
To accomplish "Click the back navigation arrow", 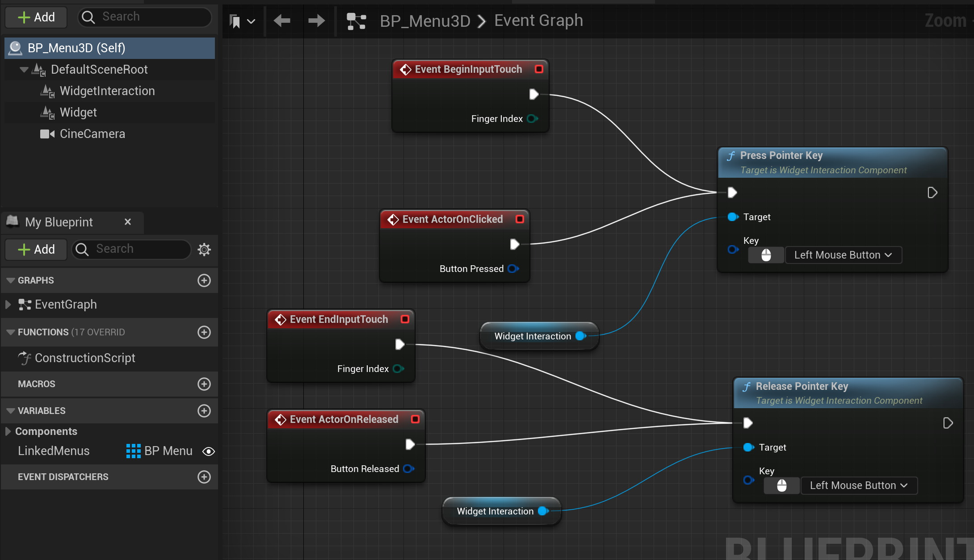I will coord(282,21).
